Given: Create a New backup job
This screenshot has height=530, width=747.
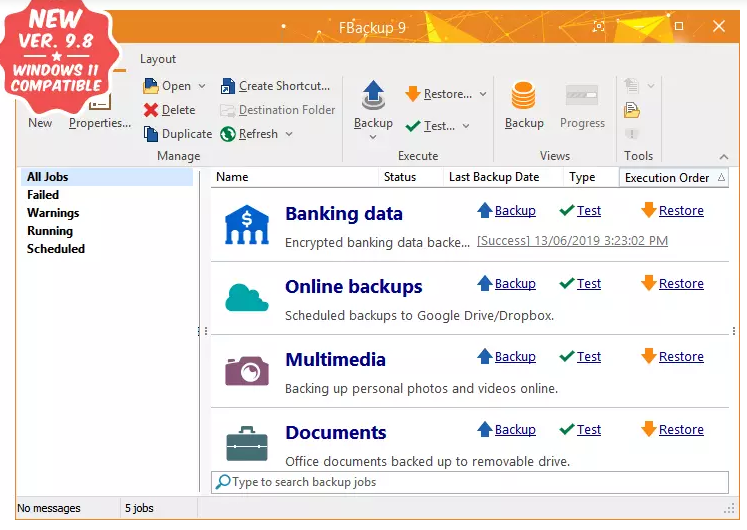Looking at the screenshot, I should [x=40, y=123].
